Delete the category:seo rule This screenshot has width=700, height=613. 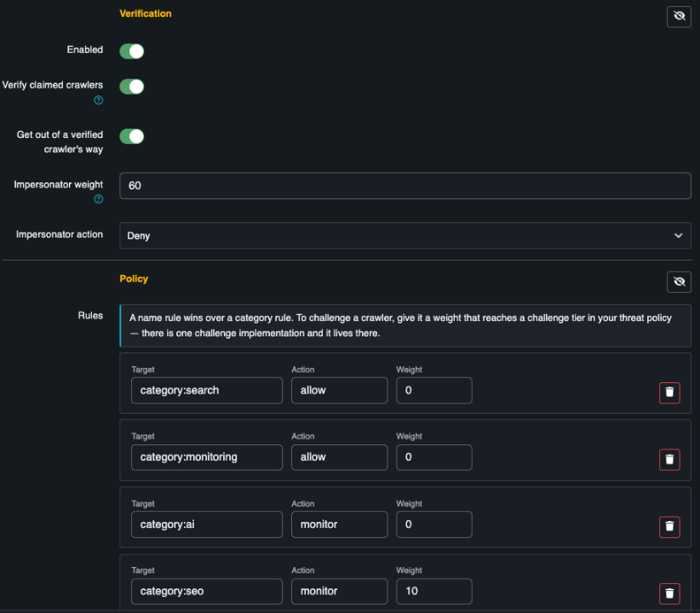click(x=669, y=593)
